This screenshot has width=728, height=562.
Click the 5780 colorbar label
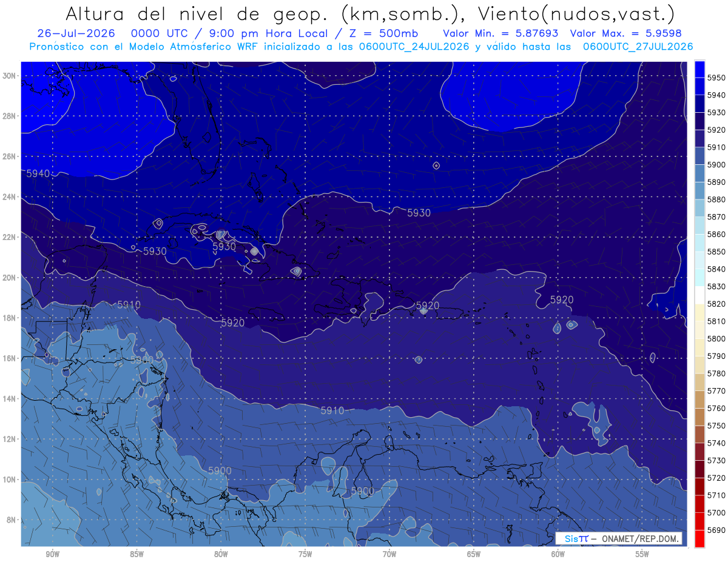(x=717, y=373)
